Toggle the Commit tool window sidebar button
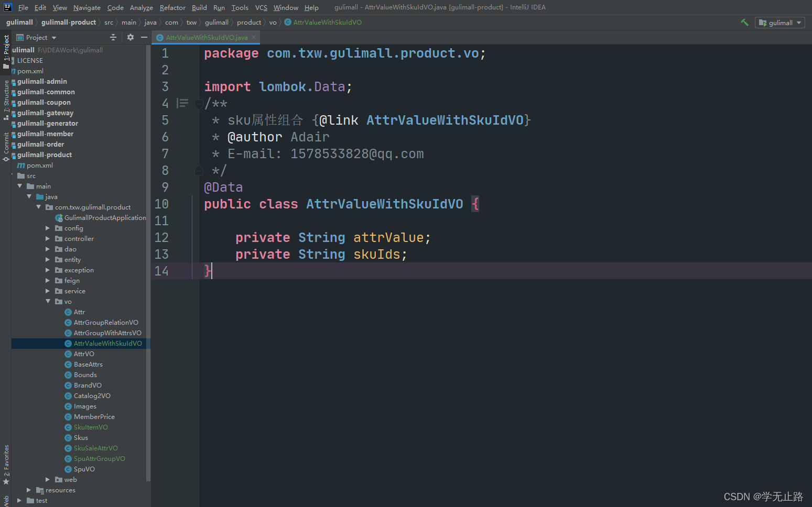812x507 pixels. 6,147
